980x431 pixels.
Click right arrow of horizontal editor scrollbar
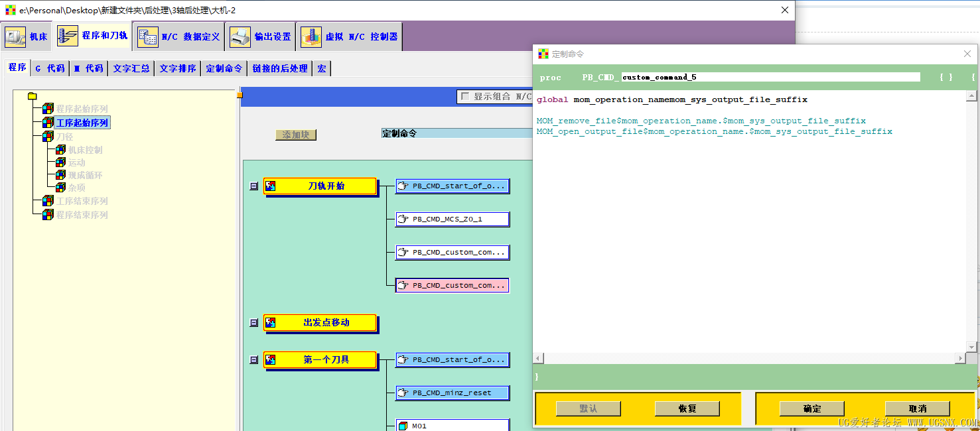pos(960,358)
